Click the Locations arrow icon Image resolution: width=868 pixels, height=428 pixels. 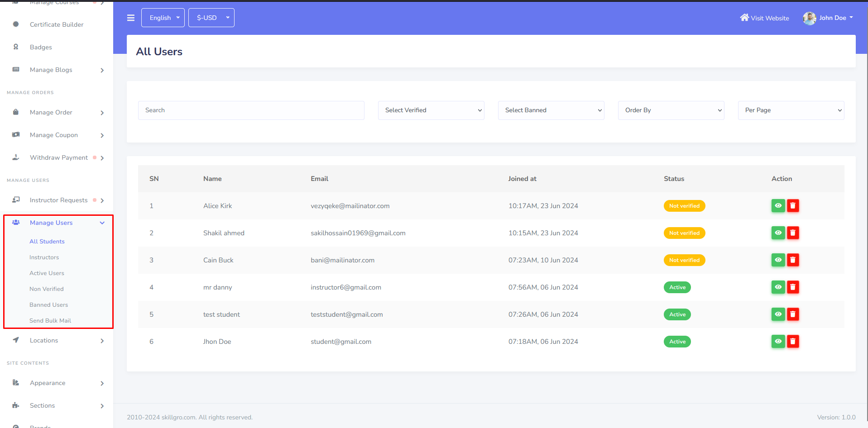(x=16, y=340)
